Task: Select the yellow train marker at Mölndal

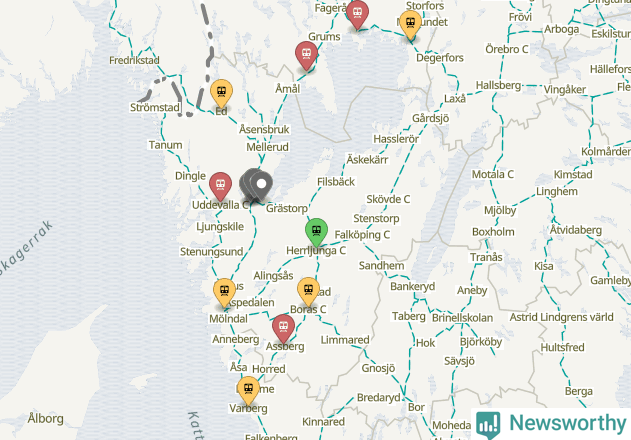Action: (224, 292)
